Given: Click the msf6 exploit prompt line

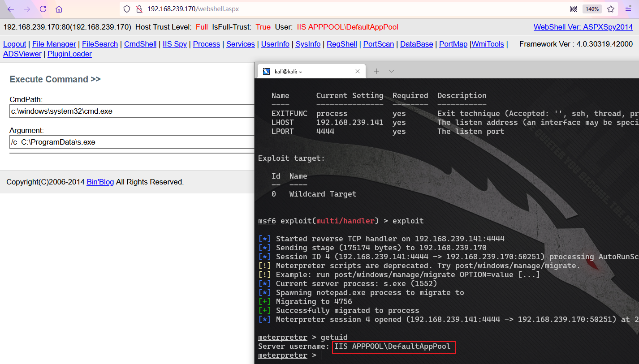Looking at the screenshot, I should [x=341, y=221].
